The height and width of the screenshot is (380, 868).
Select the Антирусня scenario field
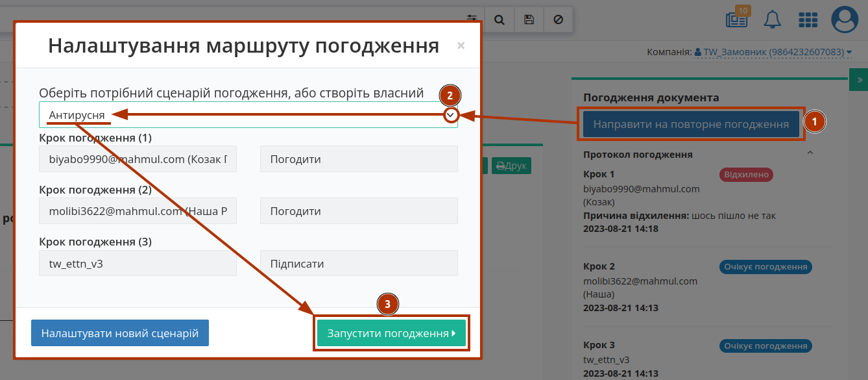coord(248,115)
